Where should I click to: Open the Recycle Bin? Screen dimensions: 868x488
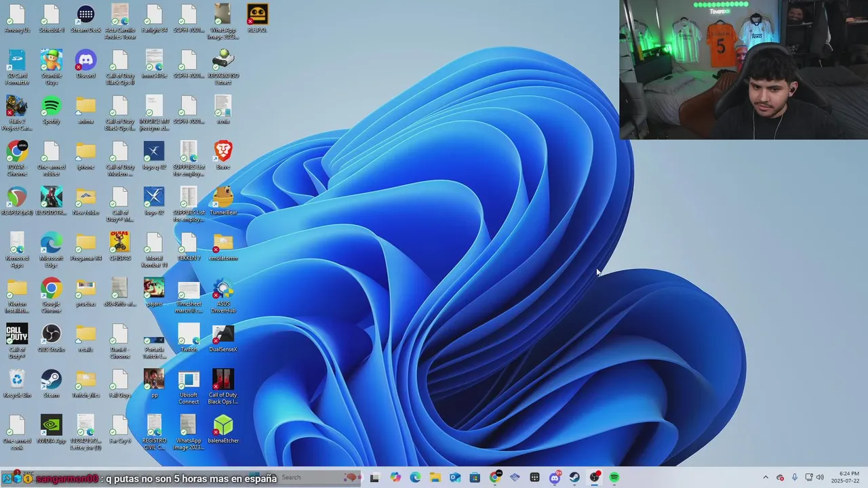pyautogui.click(x=17, y=384)
